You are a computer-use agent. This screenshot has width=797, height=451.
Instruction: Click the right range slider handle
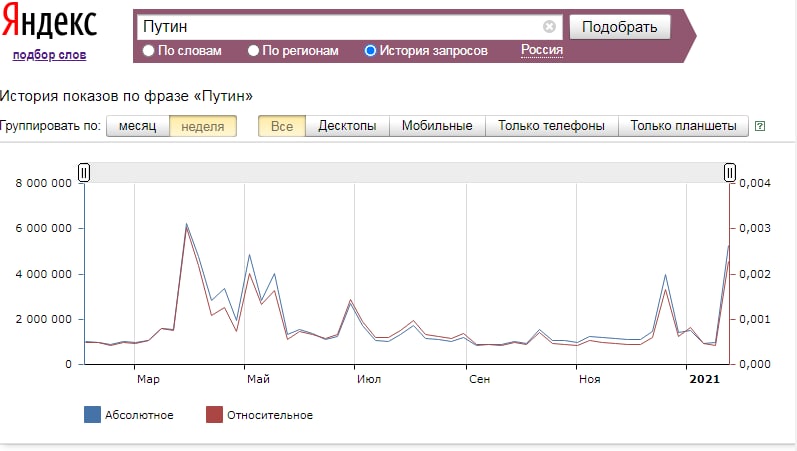click(729, 173)
